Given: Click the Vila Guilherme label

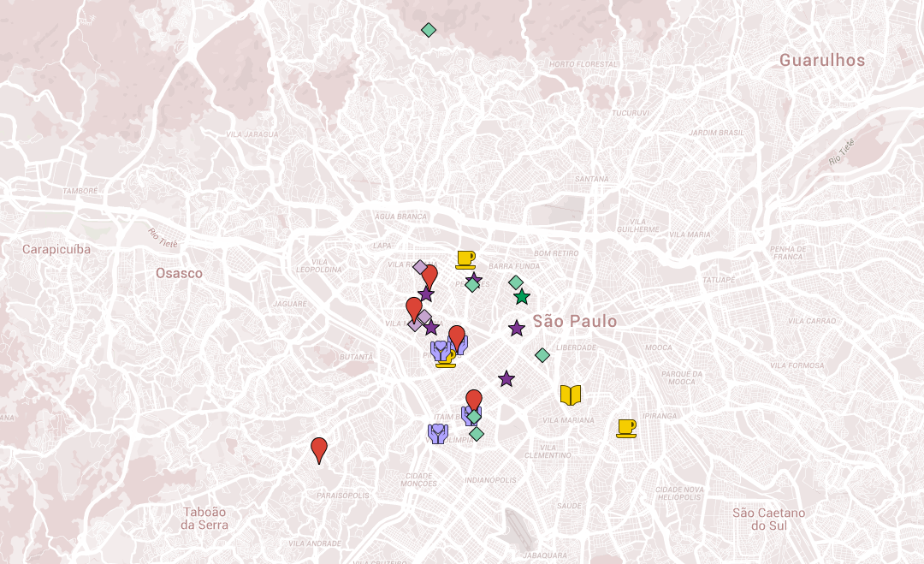Looking at the screenshot, I should pyautogui.click(x=638, y=226).
